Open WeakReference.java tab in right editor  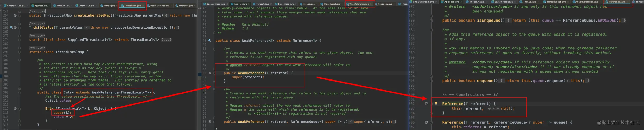click(587, 2)
